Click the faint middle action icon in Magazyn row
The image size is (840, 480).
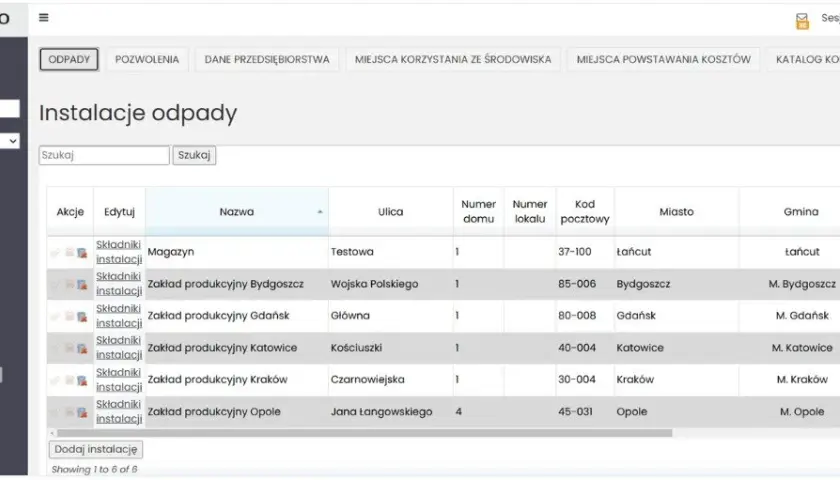click(x=69, y=252)
